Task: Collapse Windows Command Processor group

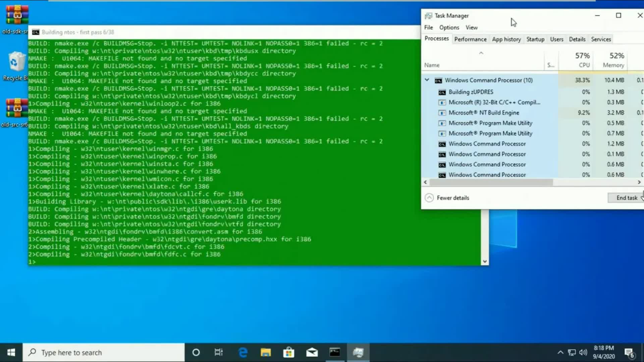Action: 427,80
